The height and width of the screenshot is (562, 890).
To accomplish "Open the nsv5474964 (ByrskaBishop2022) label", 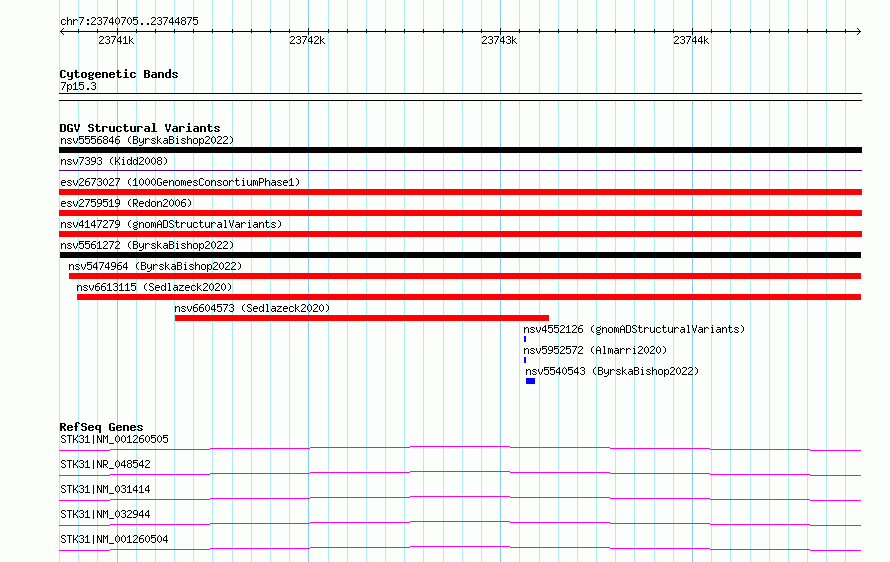I will click(155, 266).
